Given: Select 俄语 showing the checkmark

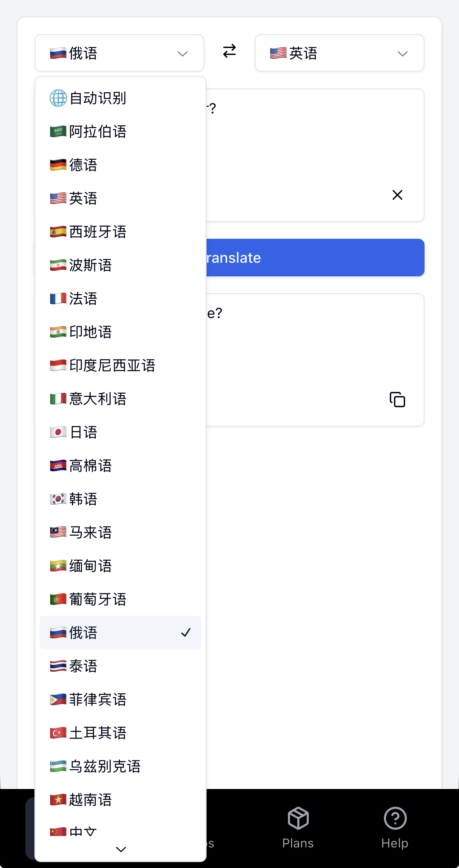Looking at the screenshot, I should 120,633.
